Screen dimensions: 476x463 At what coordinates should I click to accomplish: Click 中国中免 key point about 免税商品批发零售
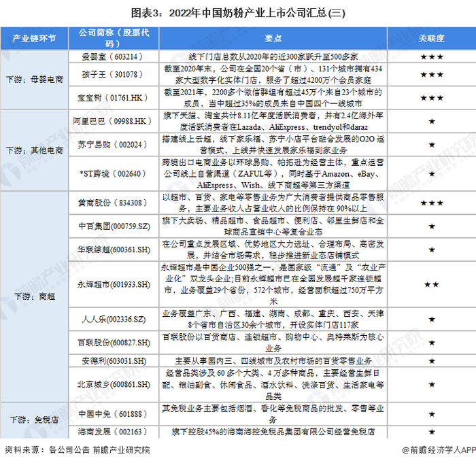pos(273,414)
